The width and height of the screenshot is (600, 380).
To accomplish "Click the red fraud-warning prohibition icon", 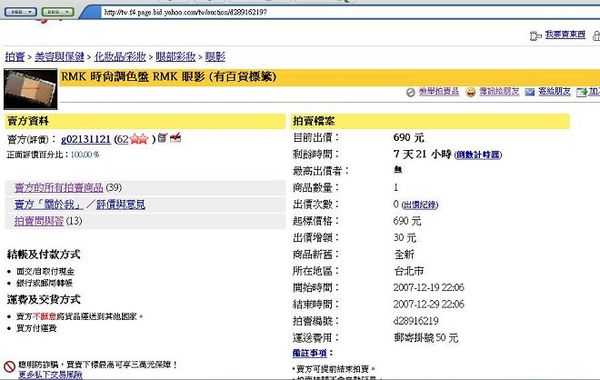I will click(x=9, y=367).
